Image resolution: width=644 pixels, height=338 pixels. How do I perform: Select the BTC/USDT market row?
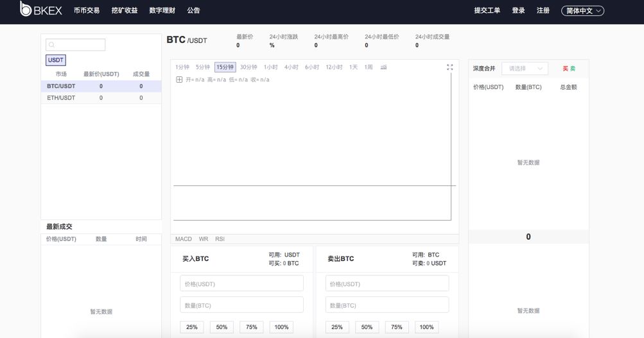[101, 86]
